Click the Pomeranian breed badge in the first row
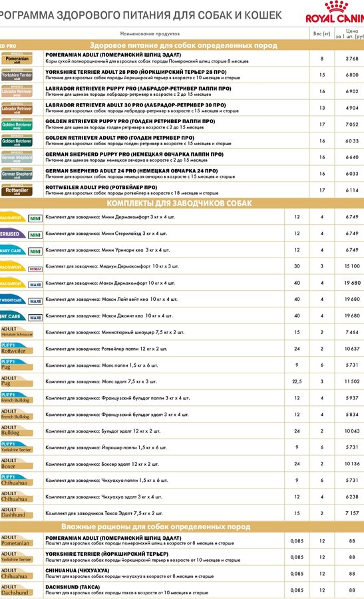 [17, 59]
